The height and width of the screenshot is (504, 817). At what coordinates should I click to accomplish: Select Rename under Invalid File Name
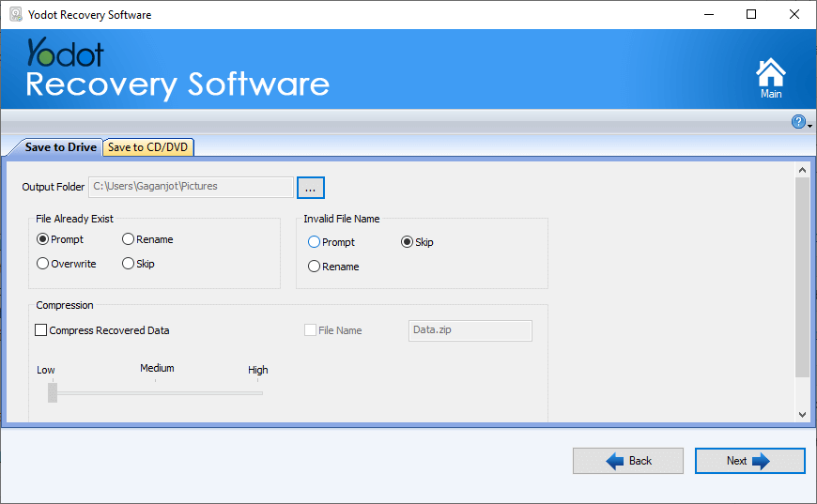(x=314, y=266)
